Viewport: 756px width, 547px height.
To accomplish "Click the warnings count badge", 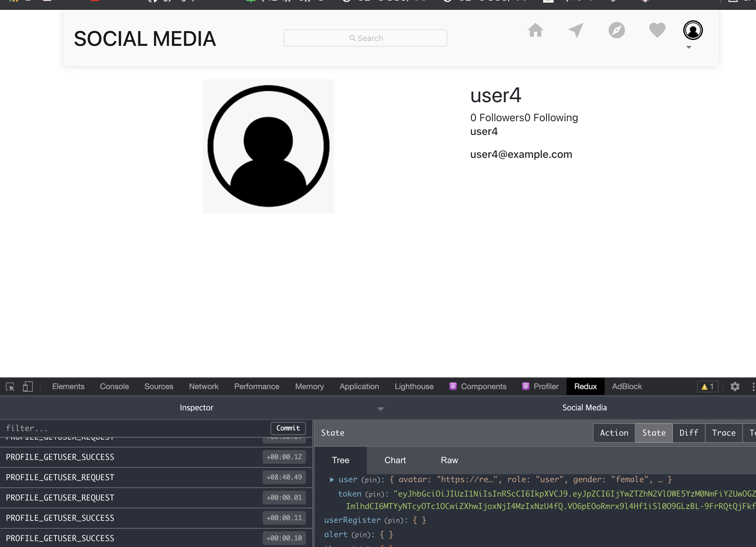I will (707, 387).
